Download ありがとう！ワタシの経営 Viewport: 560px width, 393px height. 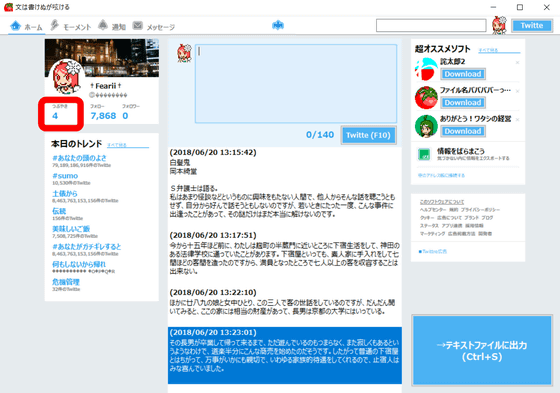click(x=462, y=131)
